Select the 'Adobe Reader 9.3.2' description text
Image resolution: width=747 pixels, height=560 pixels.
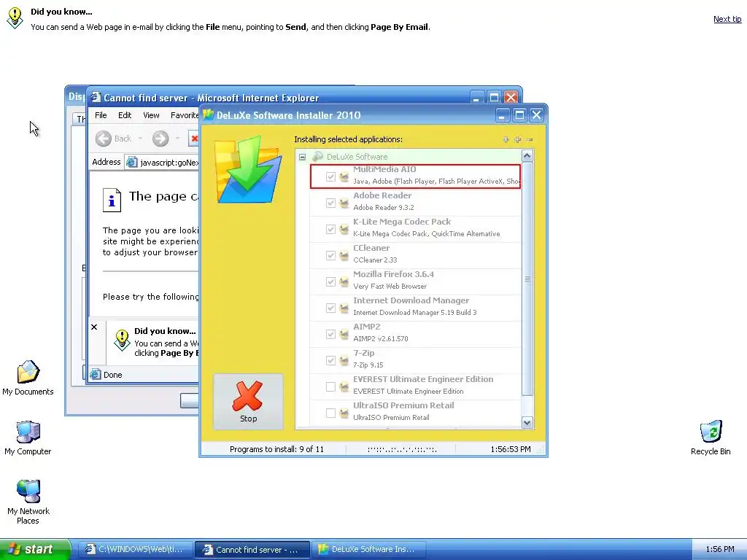(x=384, y=208)
